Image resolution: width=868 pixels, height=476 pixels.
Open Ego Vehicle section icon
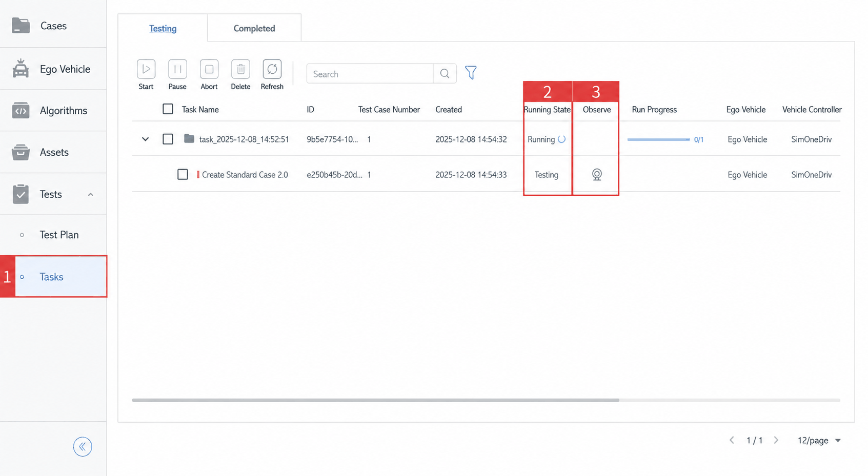pos(21,69)
